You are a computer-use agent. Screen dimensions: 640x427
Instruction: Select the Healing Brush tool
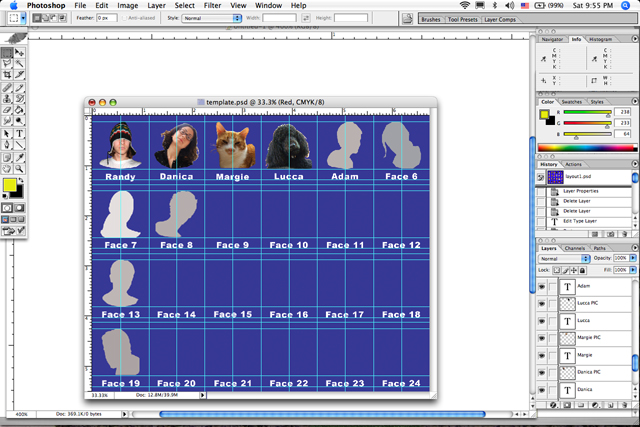[7, 88]
